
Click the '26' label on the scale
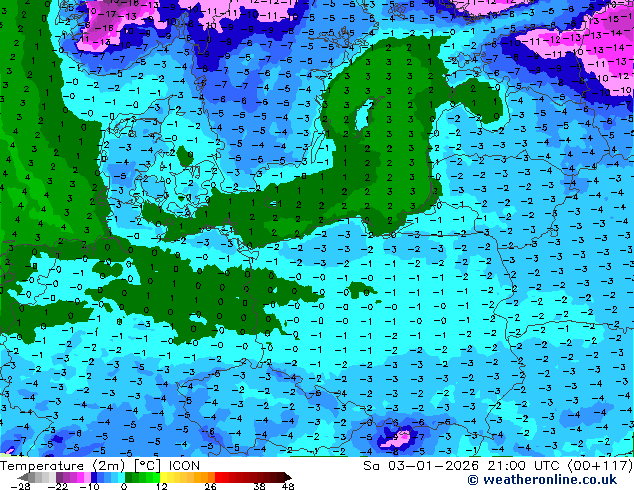[210, 486]
